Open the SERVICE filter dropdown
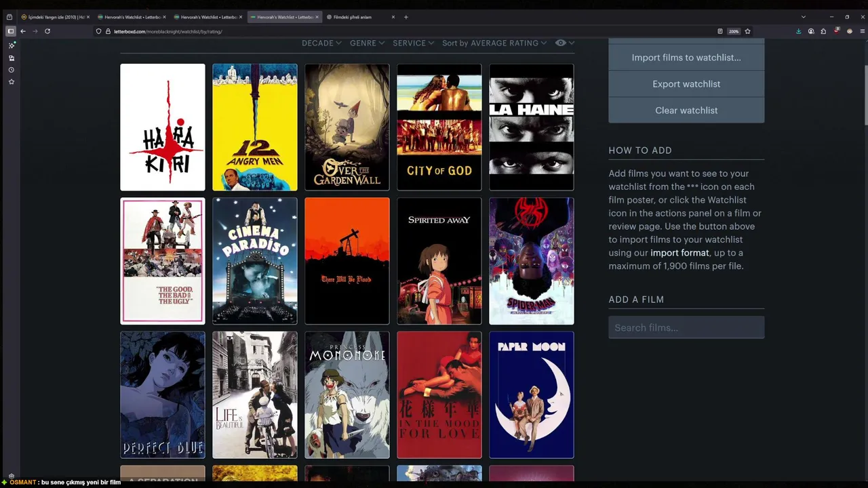The width and height of the screenshot is (868, 488). pyautogui.click(x=413, y=43)
